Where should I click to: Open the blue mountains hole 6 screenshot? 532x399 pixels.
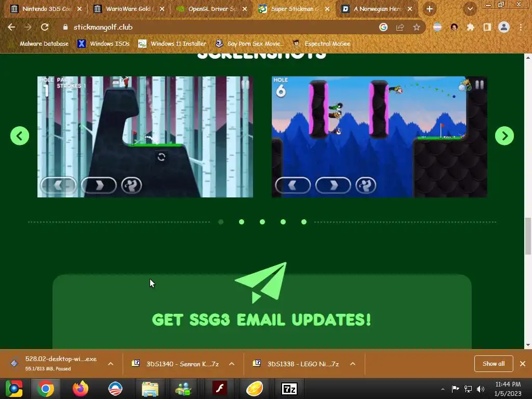pos(379,137)
